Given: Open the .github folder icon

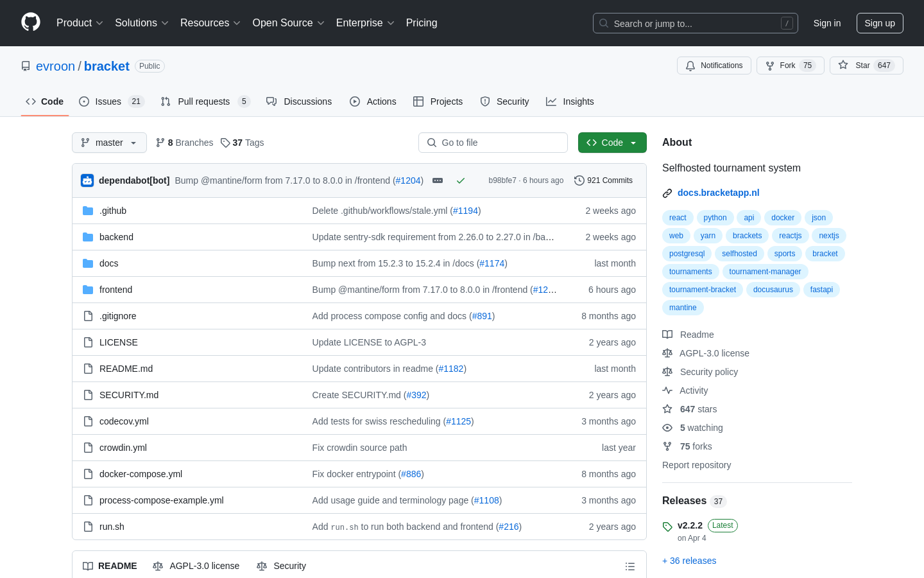Looking at the screenshot, I should [88, 211].
